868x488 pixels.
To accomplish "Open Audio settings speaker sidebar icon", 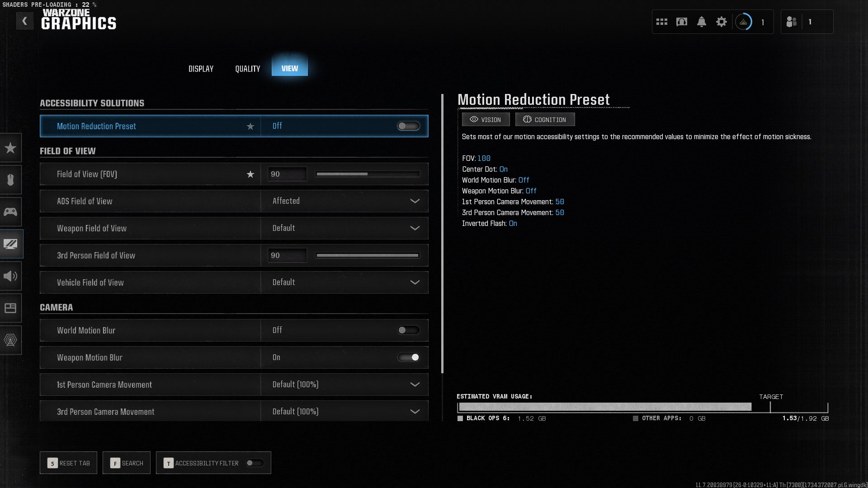I will (10, 276).
